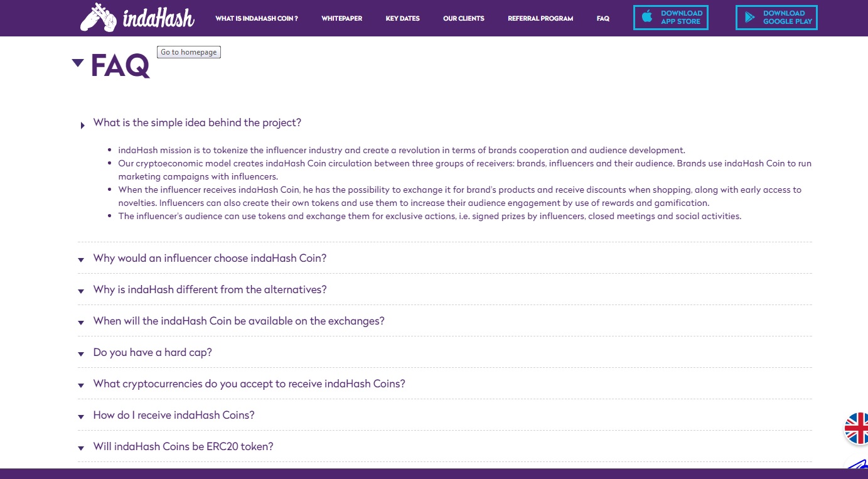Select Key Dates in the navigation bar

403,19
